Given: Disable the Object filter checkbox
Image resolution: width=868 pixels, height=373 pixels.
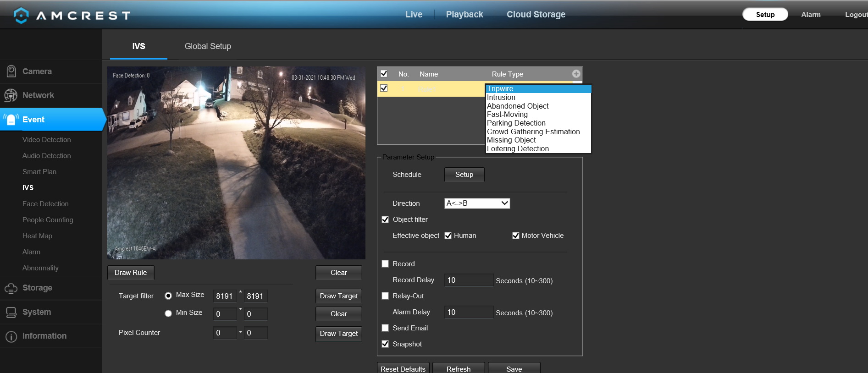Looking at the screenshot, I should [x=385, y=219].
